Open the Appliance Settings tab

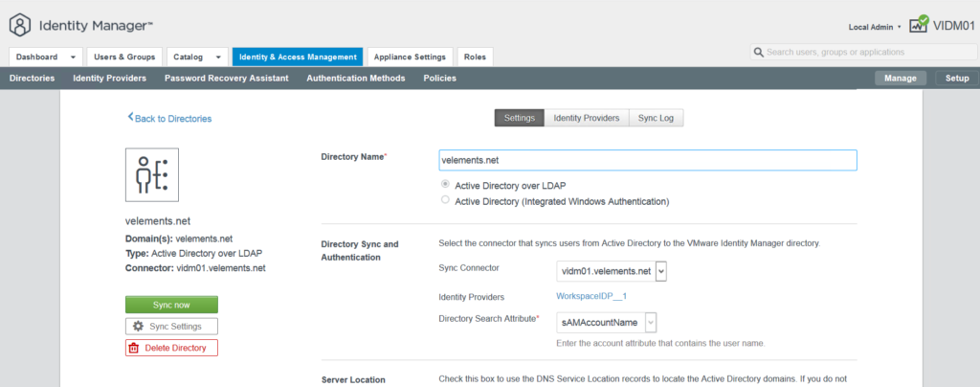point(410,57)
